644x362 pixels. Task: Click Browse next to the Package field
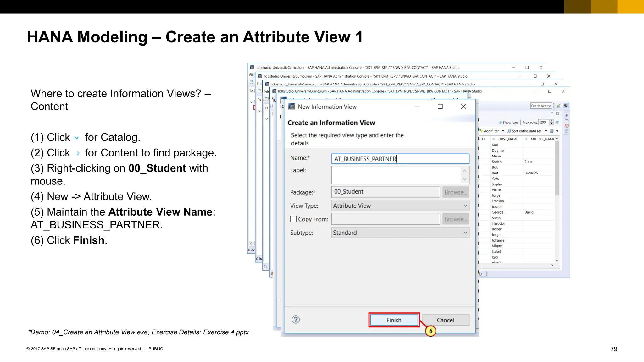click(456, 192)
